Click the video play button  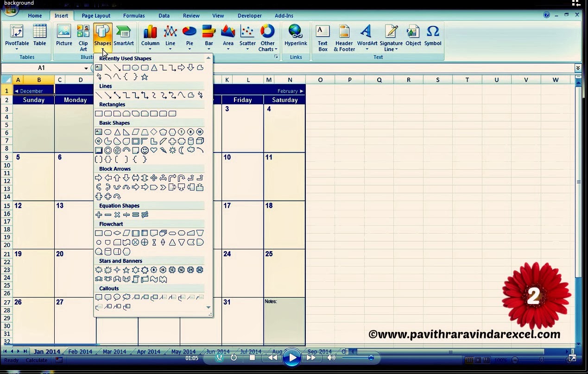point(291,357)
